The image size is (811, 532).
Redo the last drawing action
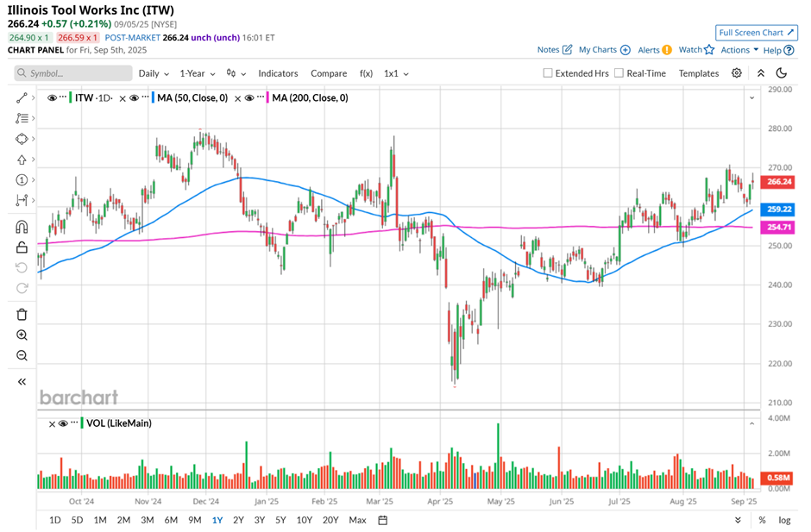(22, 288)
